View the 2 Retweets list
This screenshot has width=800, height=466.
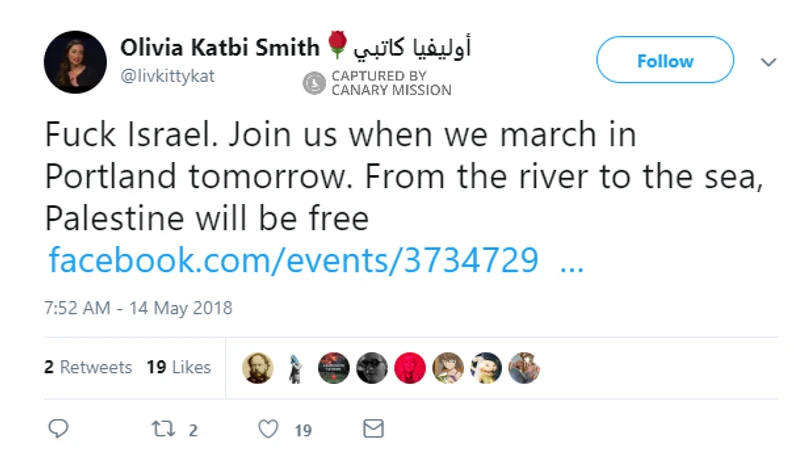[x=88, y=367]
